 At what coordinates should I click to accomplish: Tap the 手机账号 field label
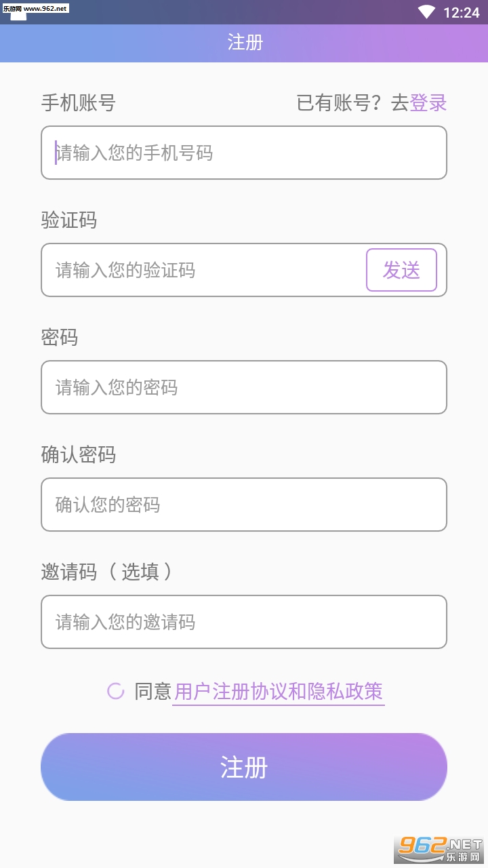(79, 103)
